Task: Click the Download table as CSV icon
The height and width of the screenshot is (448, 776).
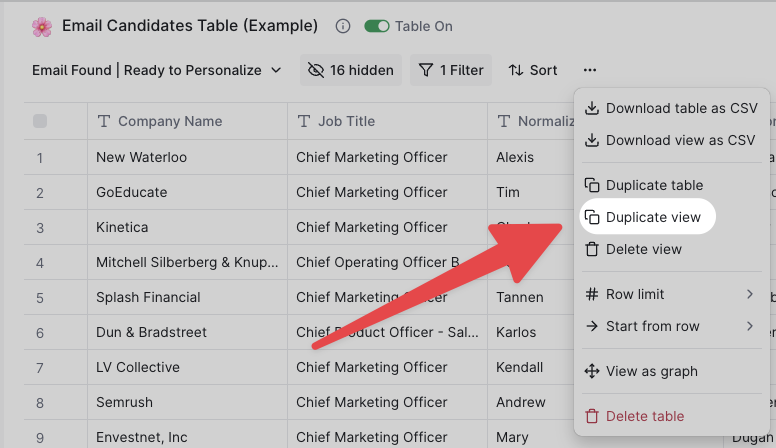Action: [x=592, y=108]
